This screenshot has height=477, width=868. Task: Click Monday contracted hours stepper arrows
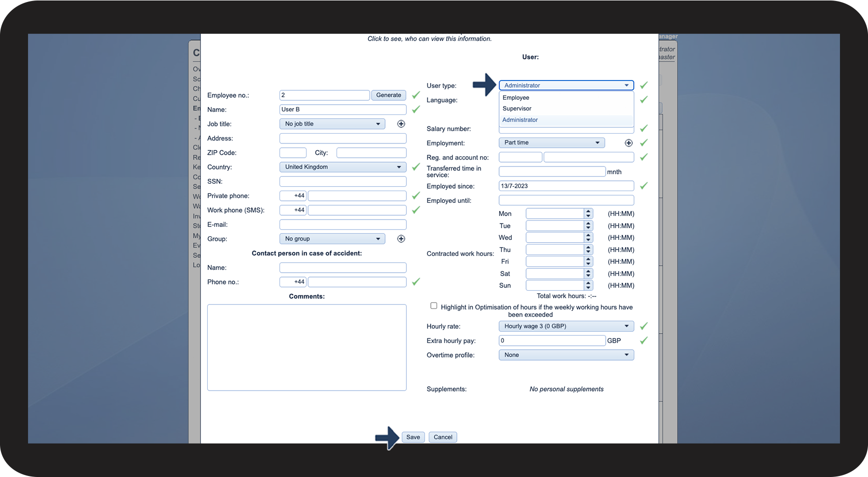click(x=588, y=214)
